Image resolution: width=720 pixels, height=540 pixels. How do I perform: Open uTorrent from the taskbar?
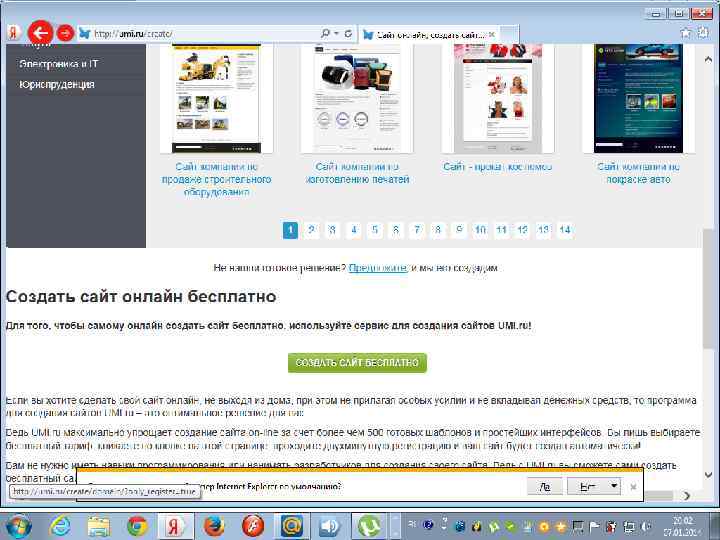click(x=368, y=526)
